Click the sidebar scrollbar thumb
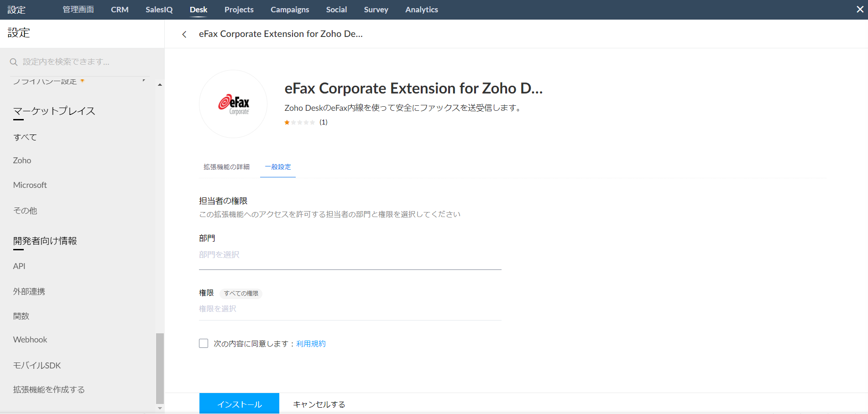 [x=160, y=368]
